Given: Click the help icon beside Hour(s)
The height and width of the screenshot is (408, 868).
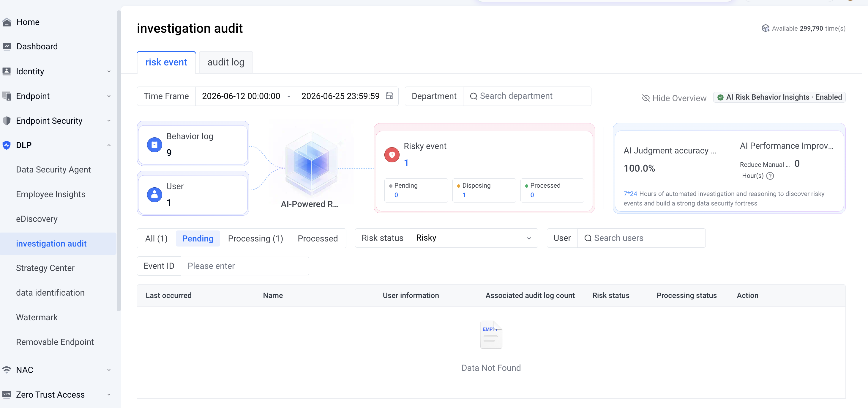Looking at the screenshot, I should pos(770,176).
